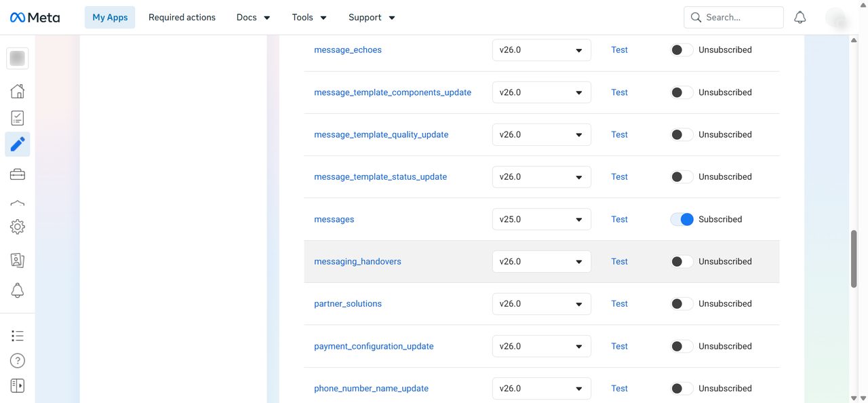
Task: Expand the Tools menu
Action: (309, 18)
